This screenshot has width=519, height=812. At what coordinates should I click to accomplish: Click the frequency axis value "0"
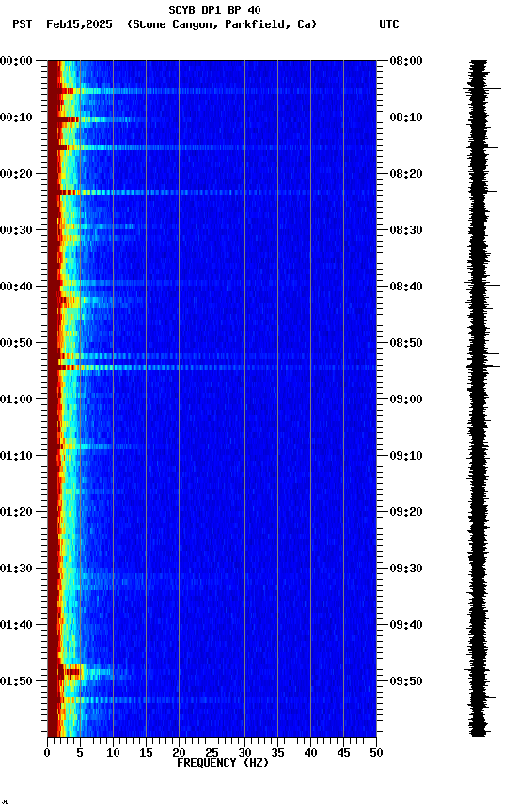coord(47,753)
